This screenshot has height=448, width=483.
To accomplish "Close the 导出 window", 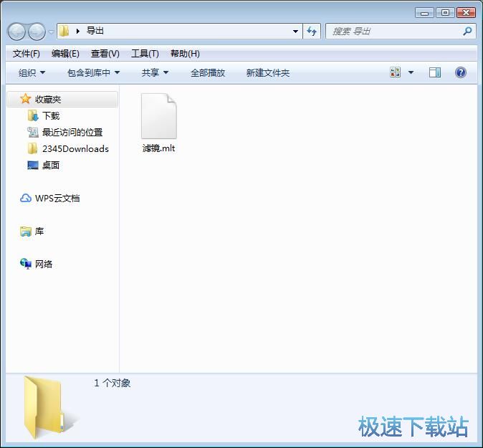I will [x=466, y=13].
